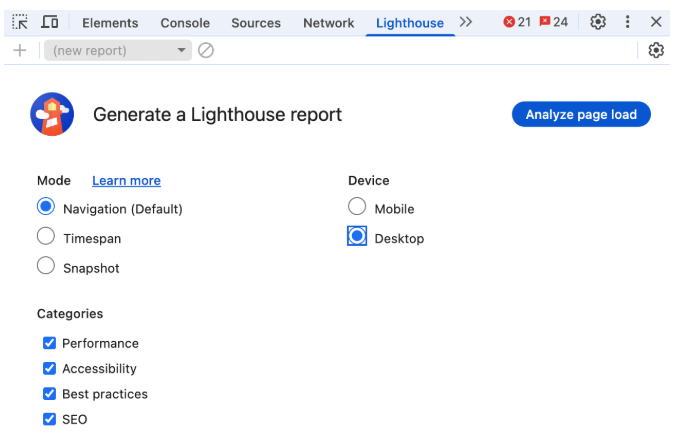Switch to the Network tab
This screenshot has height=441, width=677.
(x=329, y=23)
